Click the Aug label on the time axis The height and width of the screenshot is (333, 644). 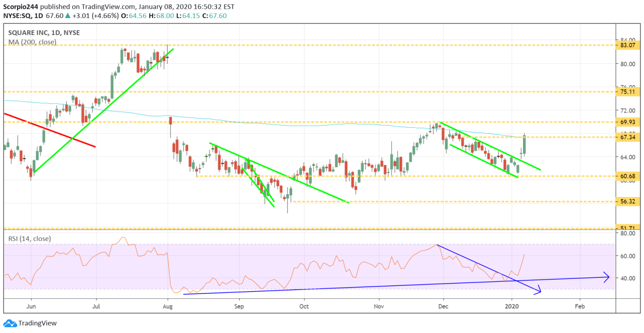pyautogui.click(x=168, y=306)
